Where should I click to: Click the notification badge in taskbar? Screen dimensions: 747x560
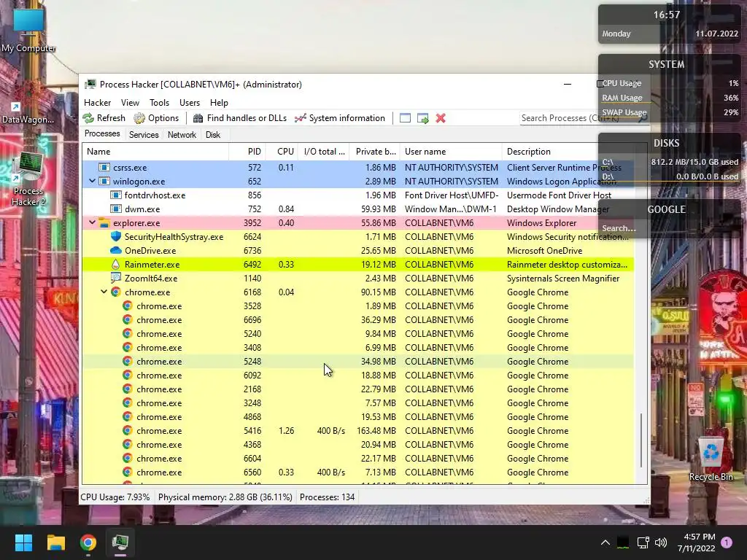click(x=727, y=542)
